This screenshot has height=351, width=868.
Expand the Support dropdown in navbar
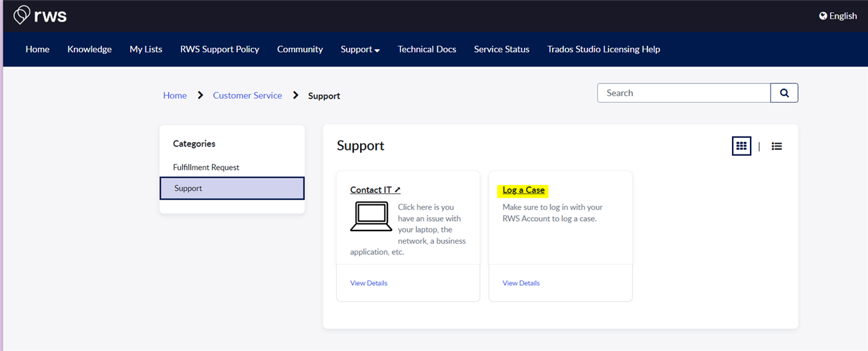pos(360,49)
